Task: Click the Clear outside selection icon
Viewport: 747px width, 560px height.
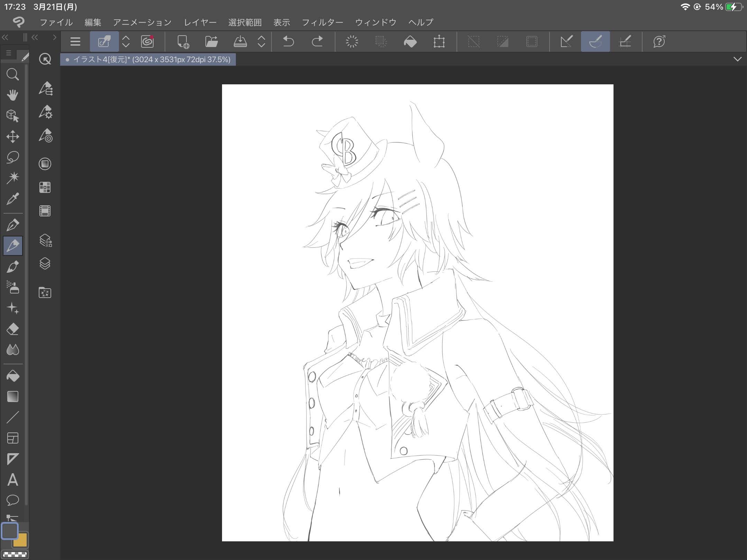Action: (x=381, y=41)
